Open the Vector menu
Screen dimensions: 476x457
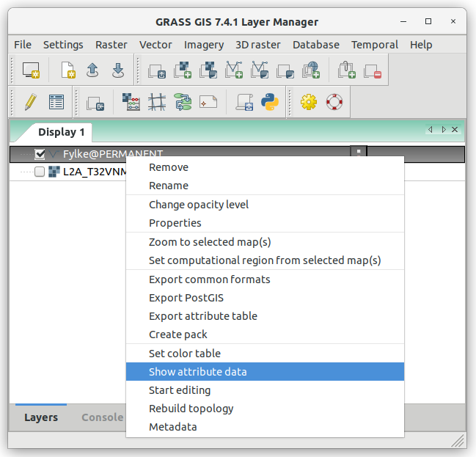pos(155,45)
